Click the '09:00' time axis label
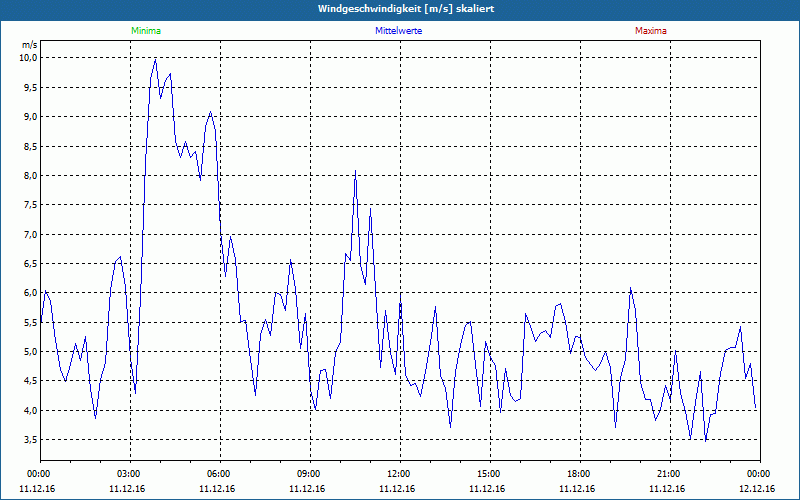 (x=310, y=474)
